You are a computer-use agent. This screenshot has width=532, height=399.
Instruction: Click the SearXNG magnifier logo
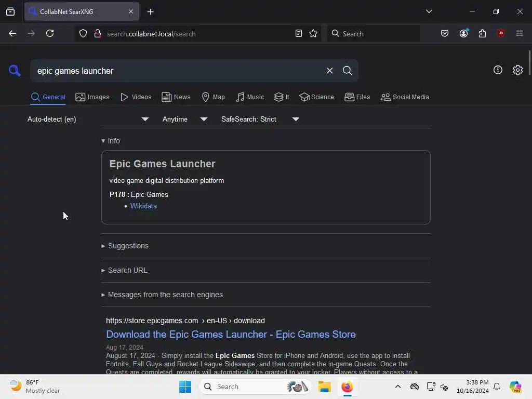(15, 71)
